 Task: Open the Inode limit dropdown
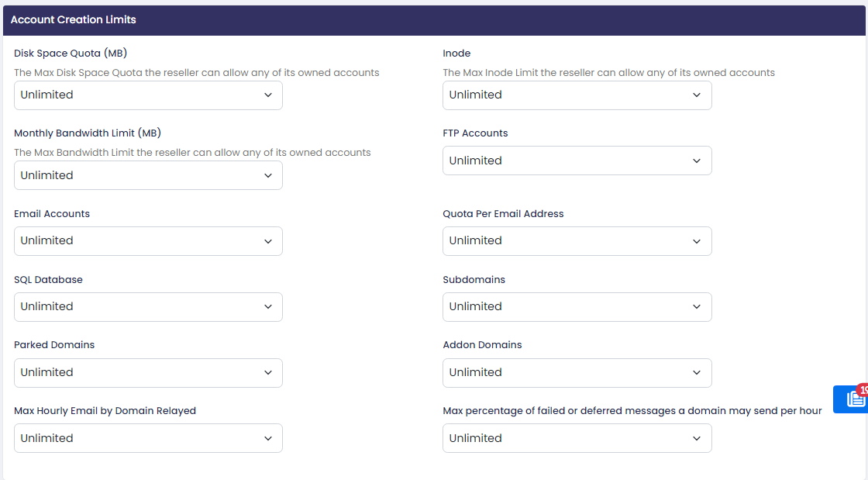point(577,95)
